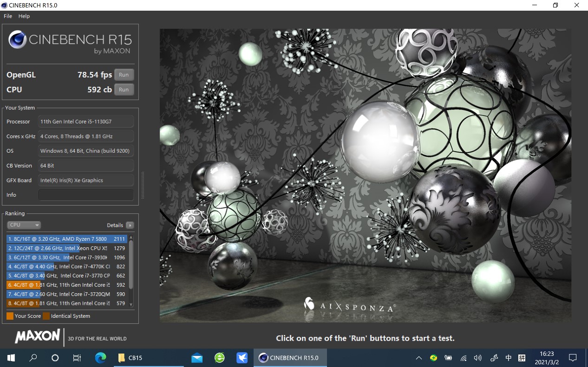
Task: Click the blue bird app taskbar icon
Action: pyautogui.click(x=242, y=358)
